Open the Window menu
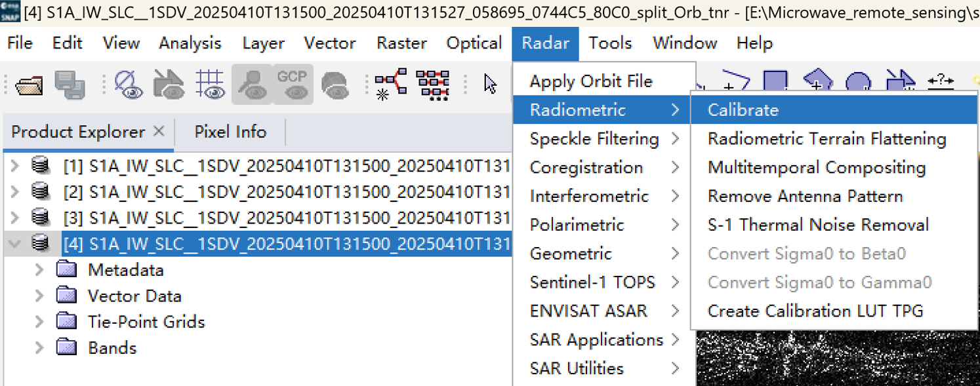 [x=685, y=43]
